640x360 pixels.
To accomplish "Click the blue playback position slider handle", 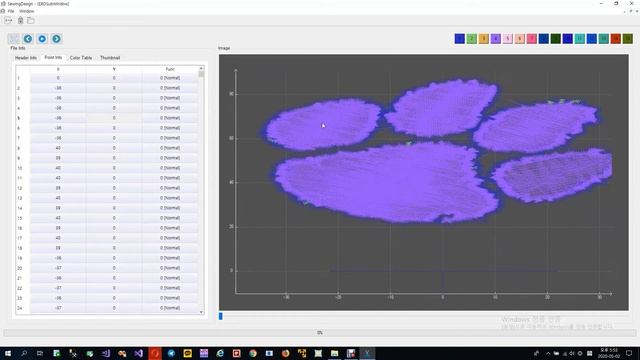I will click(x=221, y=316).
